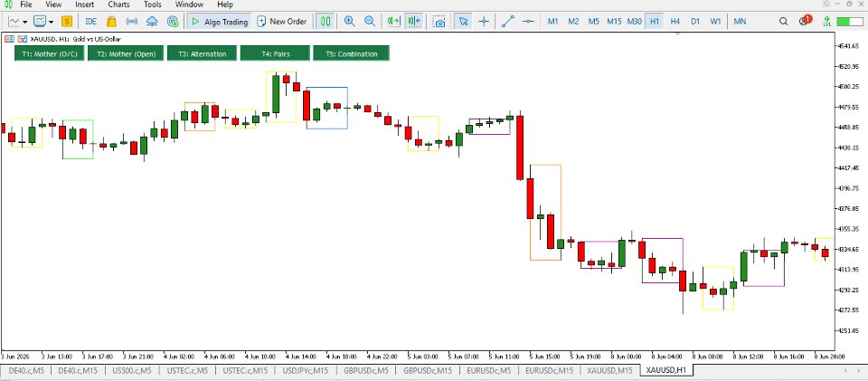
Task: Click the gold dollar account icon
Action: coord(66,22)
